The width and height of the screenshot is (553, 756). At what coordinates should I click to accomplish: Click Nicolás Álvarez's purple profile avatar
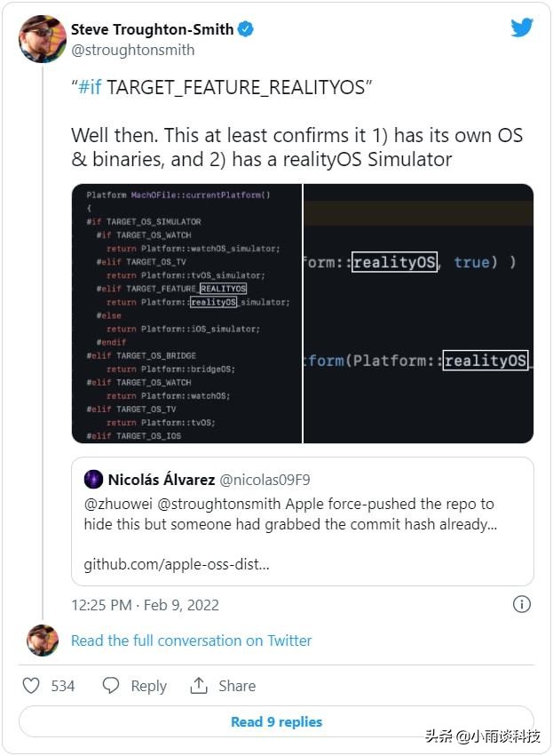tap(94, 480)
